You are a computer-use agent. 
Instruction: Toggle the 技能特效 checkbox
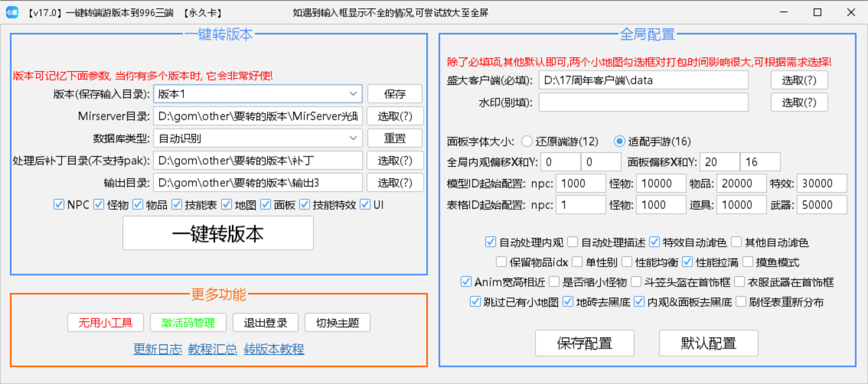[305, 204]
